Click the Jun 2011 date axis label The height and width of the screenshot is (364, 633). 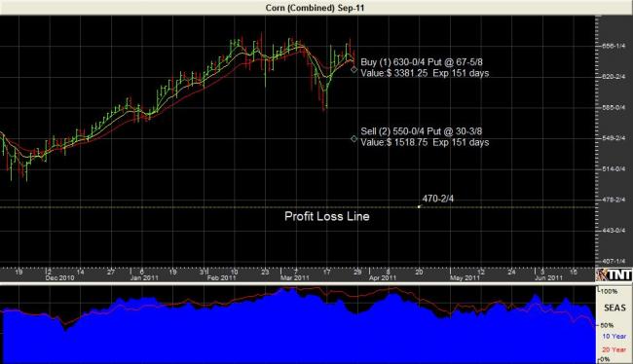[548, 278]
